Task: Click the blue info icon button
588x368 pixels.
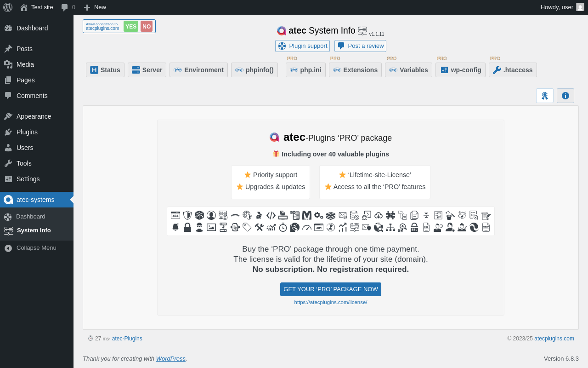Action: (x=565, y=96)
